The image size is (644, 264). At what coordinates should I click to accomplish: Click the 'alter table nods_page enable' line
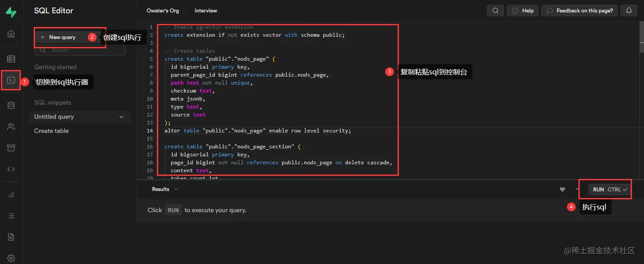pos(258,131)
